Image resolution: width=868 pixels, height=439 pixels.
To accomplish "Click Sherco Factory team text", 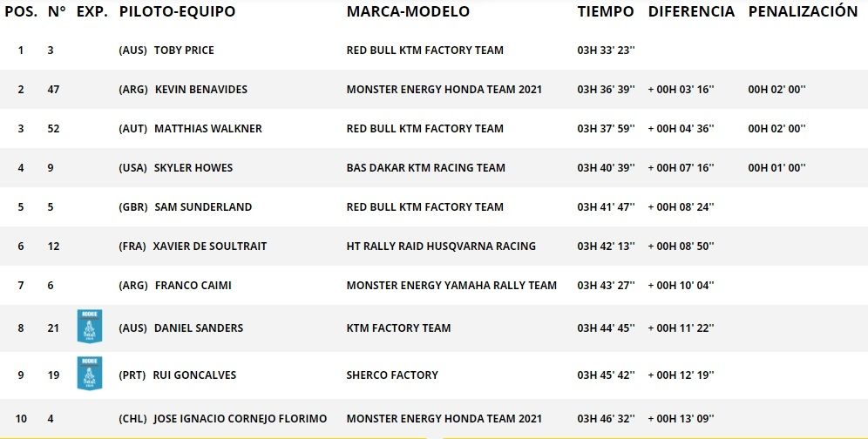I will 392,375.
